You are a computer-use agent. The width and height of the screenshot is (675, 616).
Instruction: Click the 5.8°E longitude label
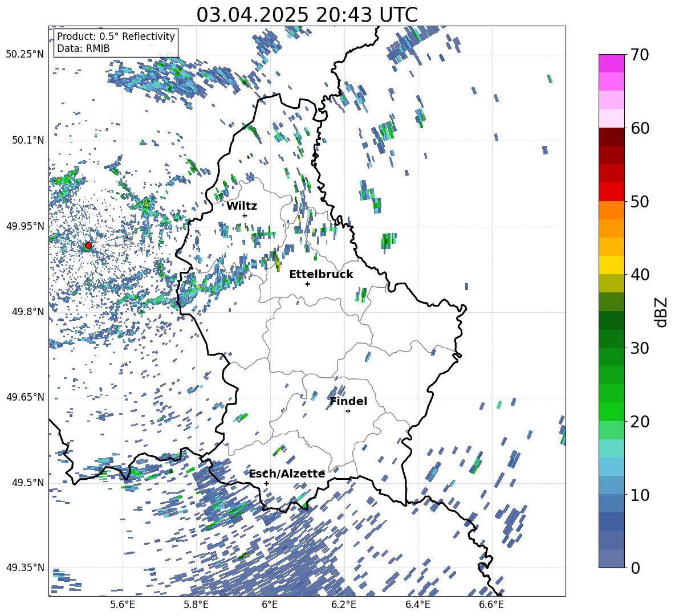click(196, 605)
